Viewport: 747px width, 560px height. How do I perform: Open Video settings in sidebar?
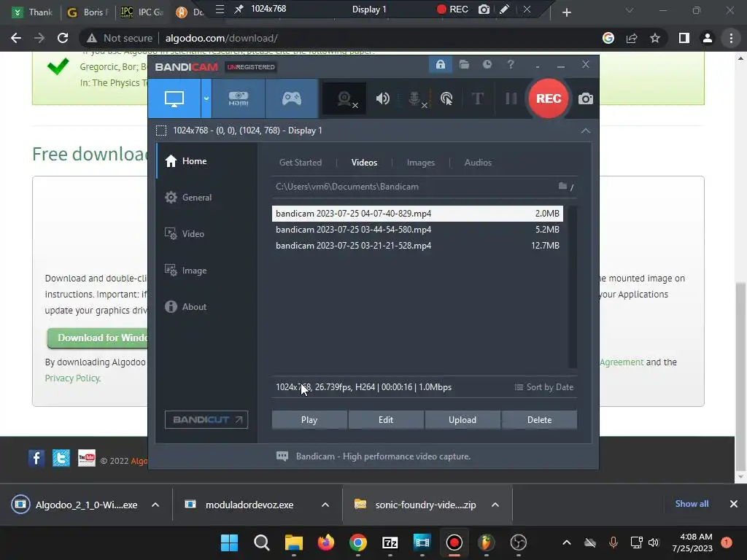206,234
